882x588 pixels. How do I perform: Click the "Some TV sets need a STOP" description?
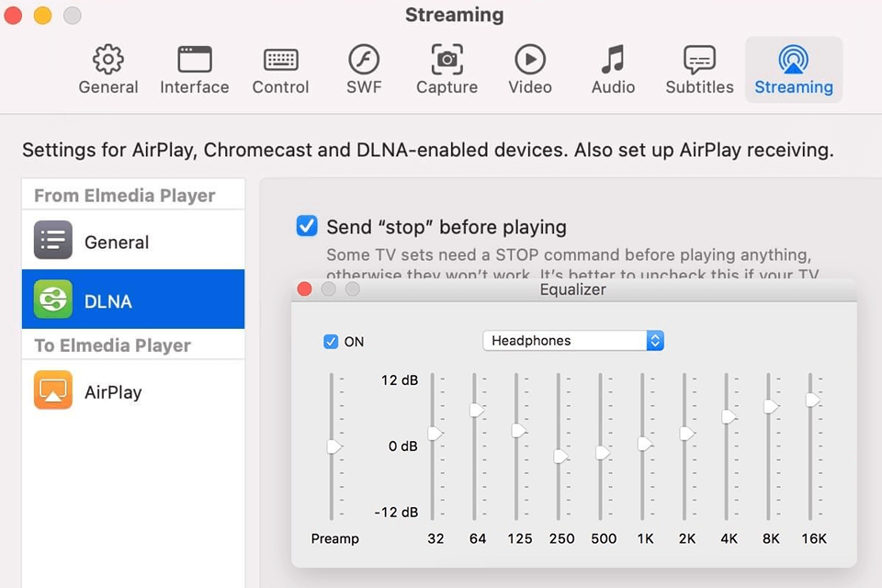(x=572, y=265)
